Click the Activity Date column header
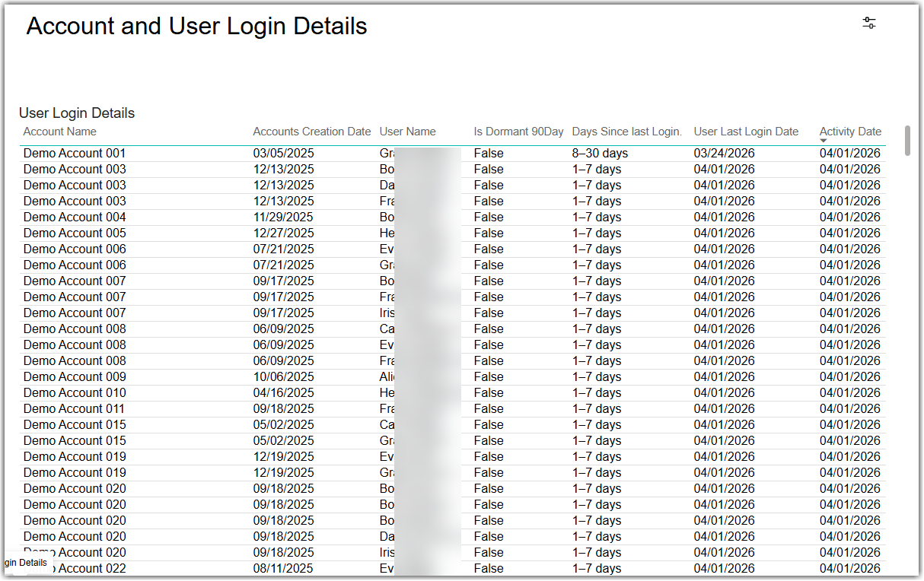The height and width of the screenshot is (581, 924). (x=850, y=132)
